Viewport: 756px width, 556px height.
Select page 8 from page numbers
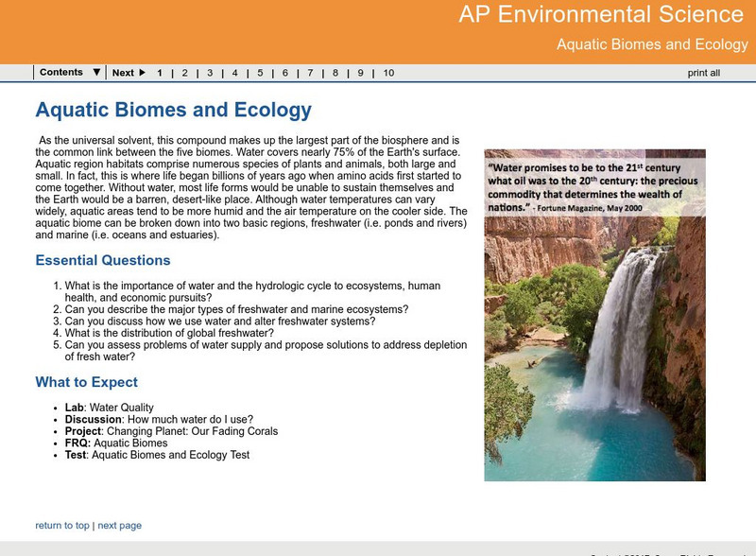point(335,73)
